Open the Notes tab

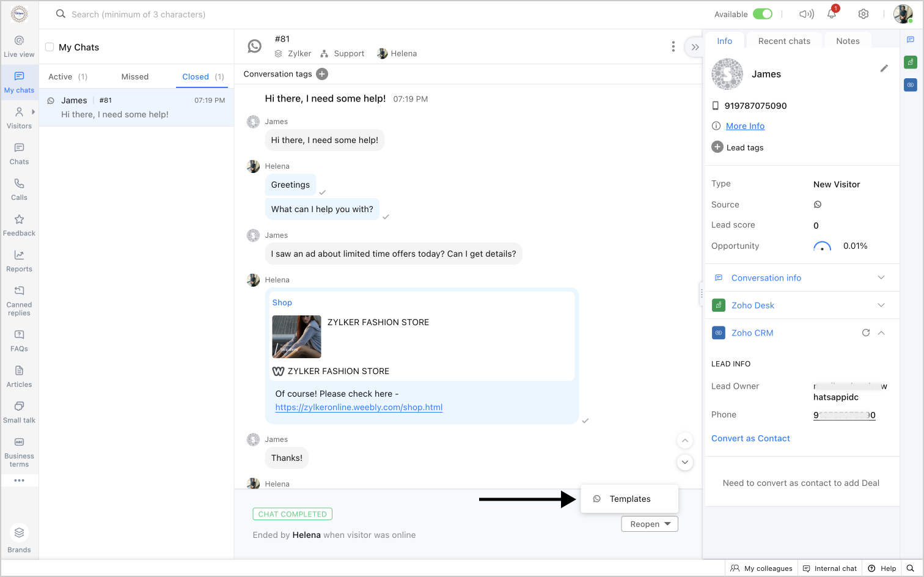[x=848, y=41]
